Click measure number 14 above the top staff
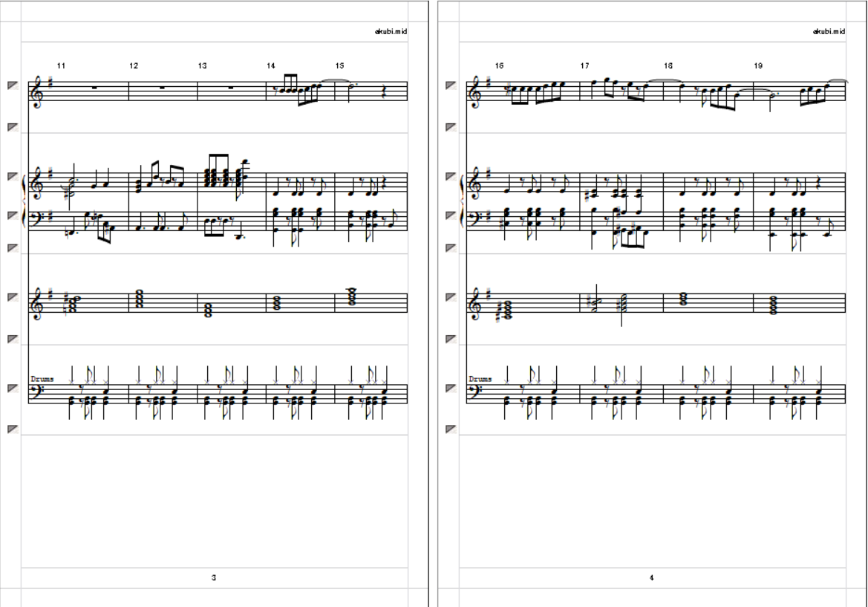This screenshot has width=868, height=607. (x=271, y=65)
